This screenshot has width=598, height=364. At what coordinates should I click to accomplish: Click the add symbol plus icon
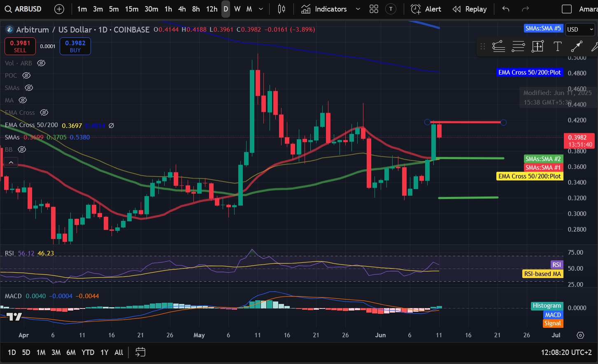[59, 9]
